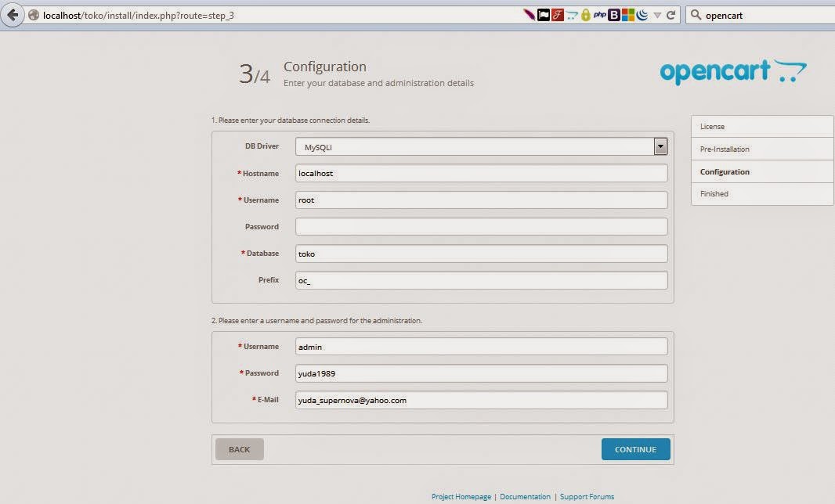
Task: Click the purple feather icon in address bar
Action: coord(529,15)
